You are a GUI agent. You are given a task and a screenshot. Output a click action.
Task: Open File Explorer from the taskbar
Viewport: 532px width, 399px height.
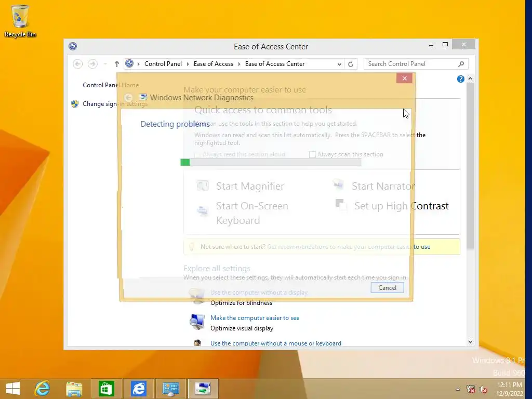74,389
